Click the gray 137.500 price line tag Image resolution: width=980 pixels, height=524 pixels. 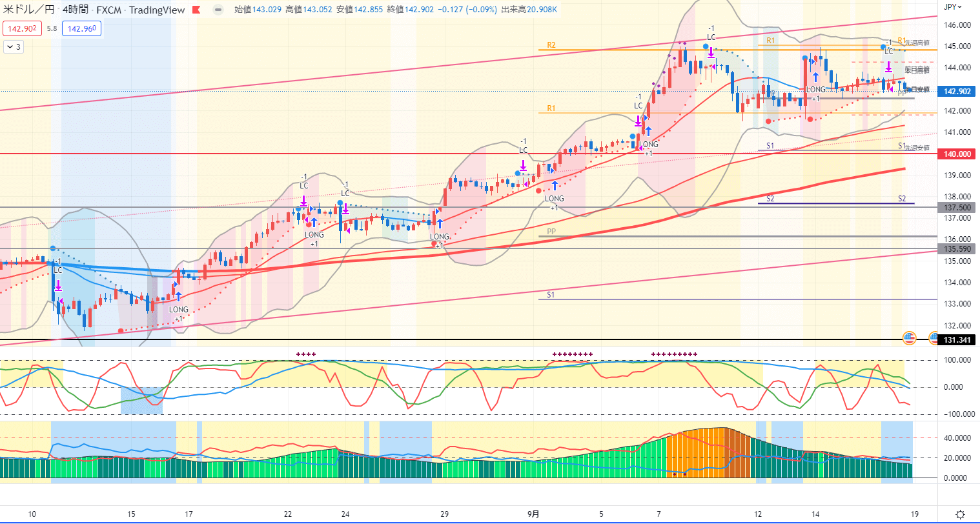(957, 208)
